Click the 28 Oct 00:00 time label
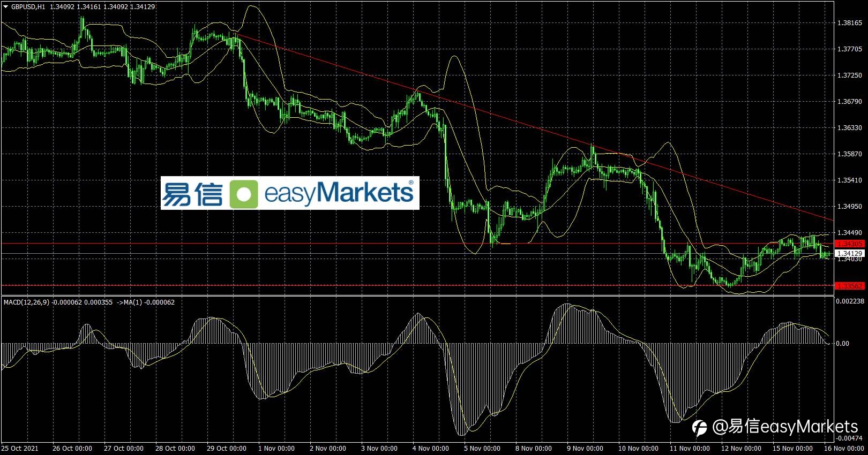Screen dimensions: 868x455 [x=175, y=449]
